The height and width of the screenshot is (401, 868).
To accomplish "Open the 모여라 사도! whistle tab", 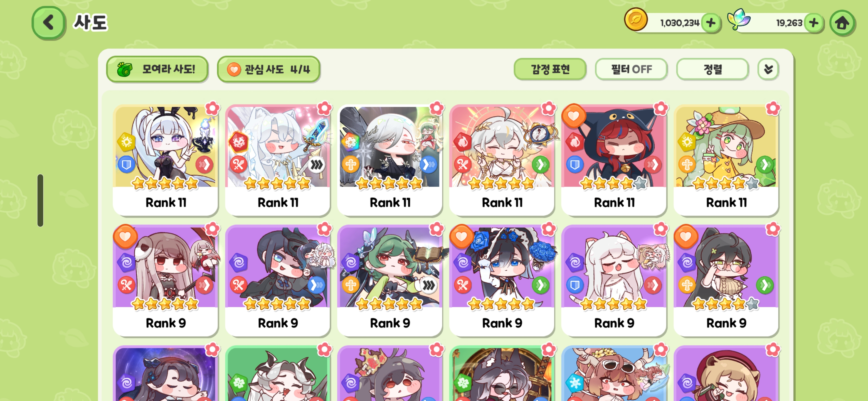I will click(x=157, y=69).
